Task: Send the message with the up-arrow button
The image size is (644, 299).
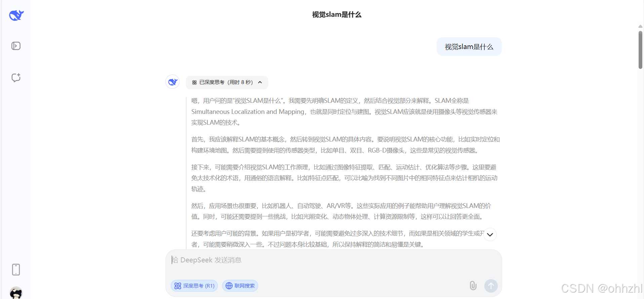Action: (x=491, y=286)
